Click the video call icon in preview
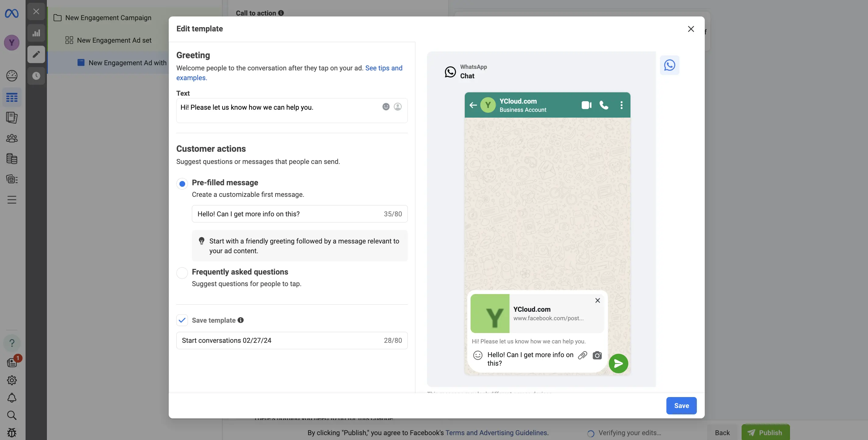The height and width of the screenshot is (440, 868). [x=586, y=105]
